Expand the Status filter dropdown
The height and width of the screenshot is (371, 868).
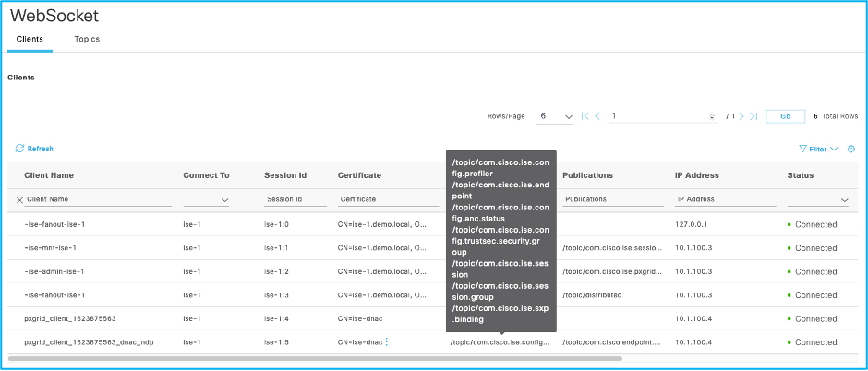817,199
